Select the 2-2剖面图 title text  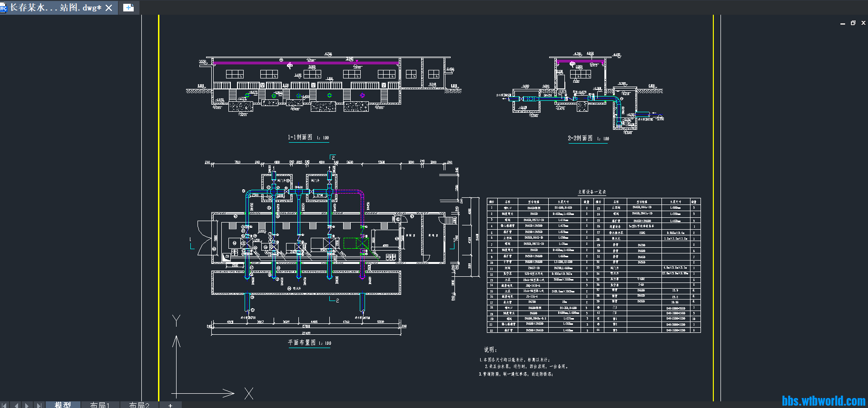click(x=580, y=138)
